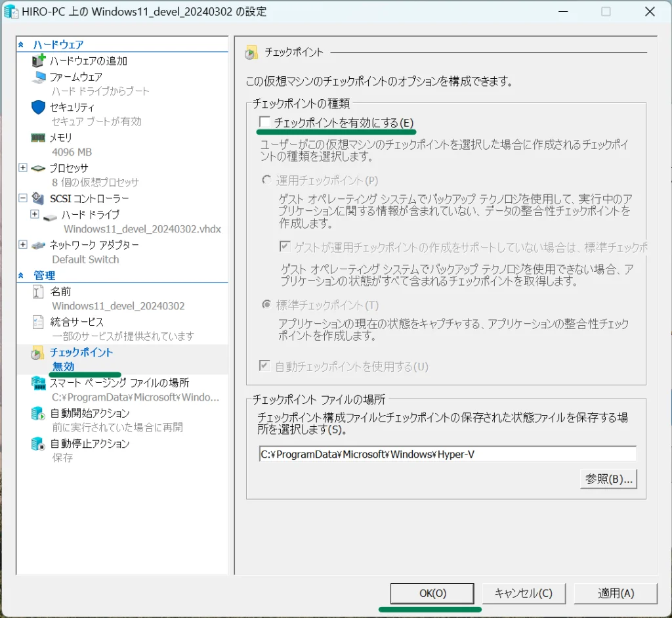
Task: Expand the Processor (プロセッサ) tree node
Action: (x=23, y=168)
